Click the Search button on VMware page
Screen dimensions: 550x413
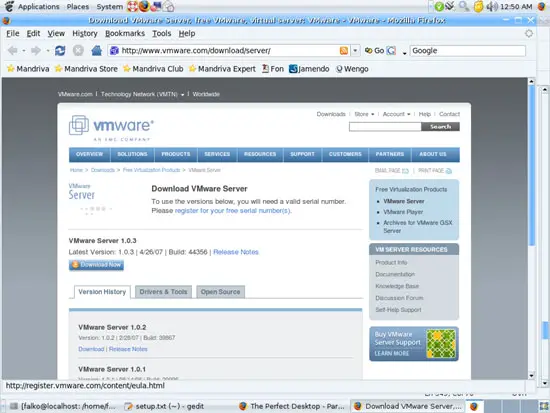(441, 127)
